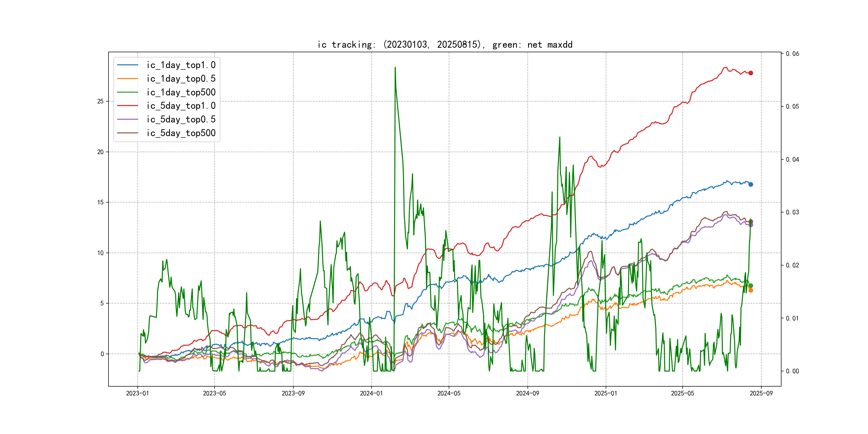Click the 0.00 right y-axis label
This screenshot has height=434, width=868.
(x=792, y=371)
